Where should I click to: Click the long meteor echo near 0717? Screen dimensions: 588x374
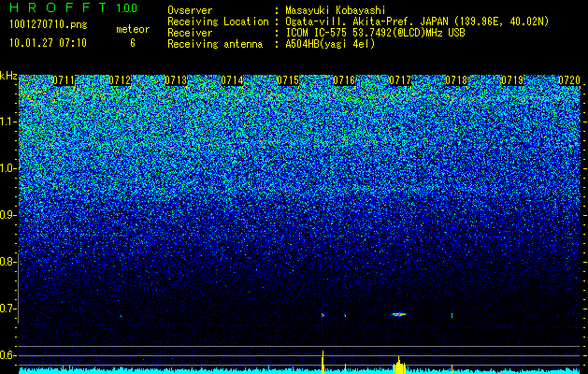399,314
